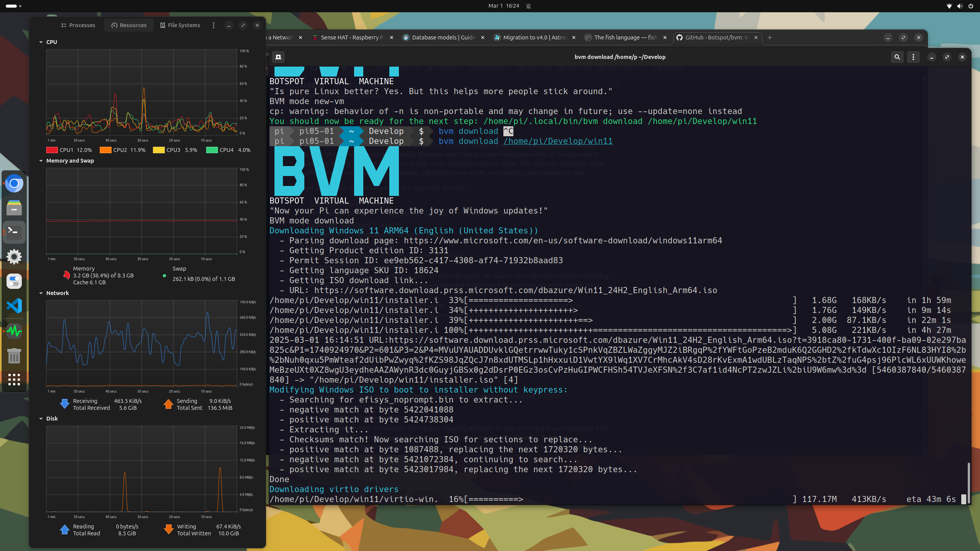980x551 pixels.
Task: Change the CPU1 red color swatch
Action: pos(52,150)
